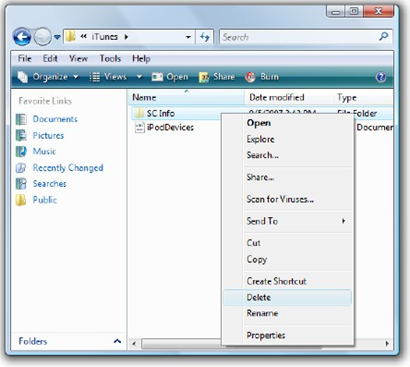410x367 pixels.
Task: Open Searches in Favorite Links
Action: click(x=50, y=184)
